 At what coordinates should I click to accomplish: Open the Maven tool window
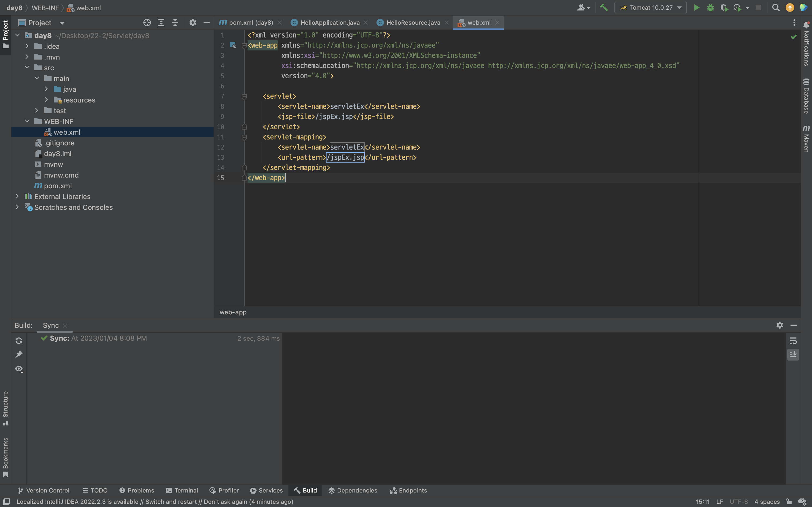pos(806,139)
